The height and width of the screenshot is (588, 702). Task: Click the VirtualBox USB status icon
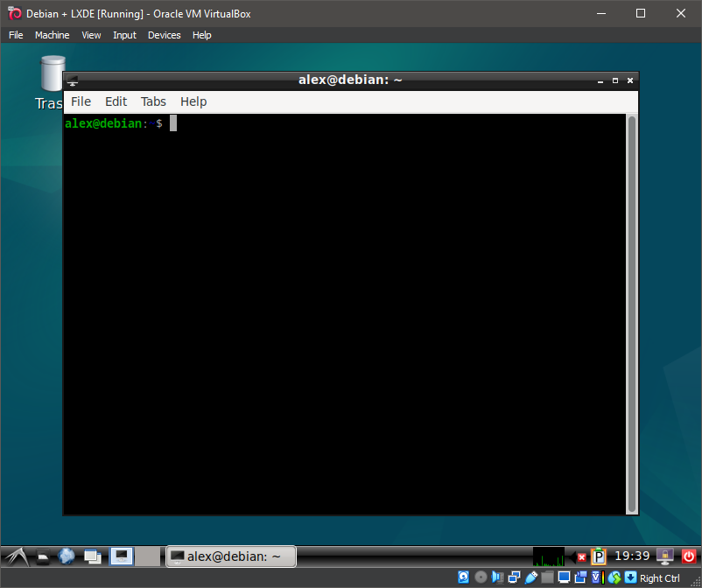(529, 577)
